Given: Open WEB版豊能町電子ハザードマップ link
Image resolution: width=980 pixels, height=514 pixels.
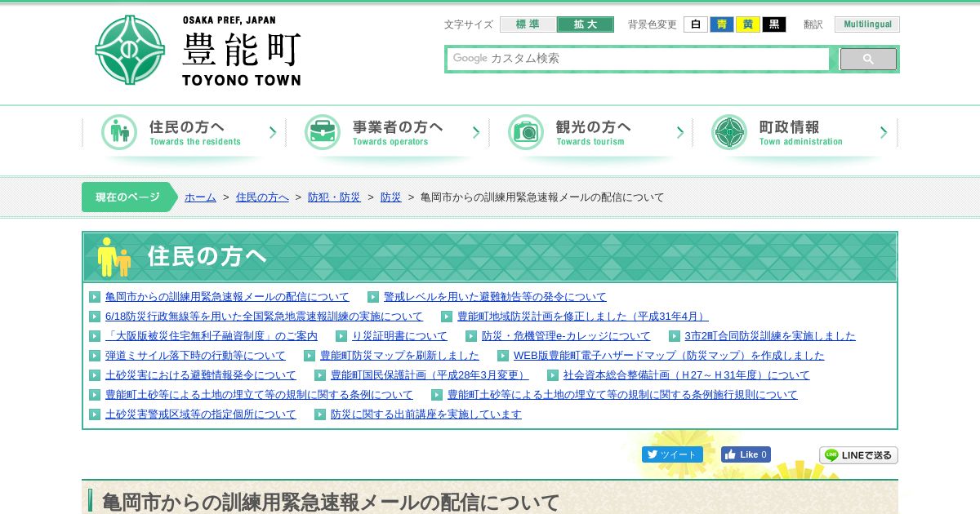Looking at the screenshot, I should pyautogui.click(x=669, y=356).
